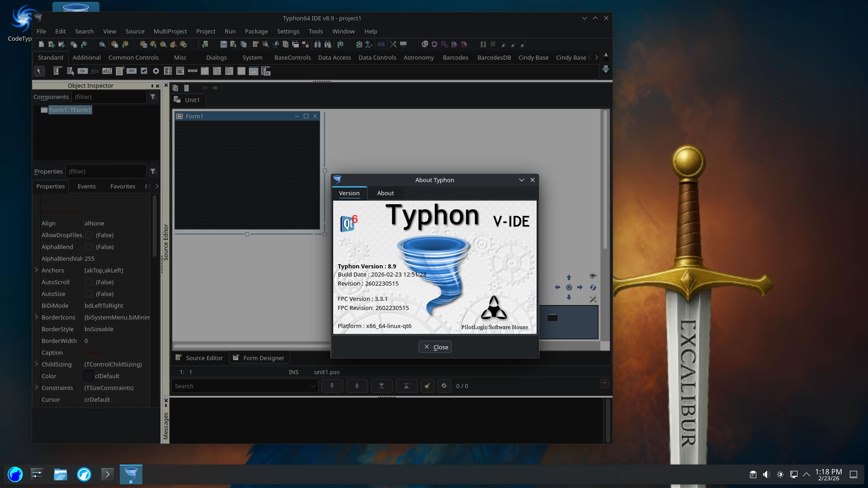868x488 pixels.
Task: Select the TRadioButton palette component
Action: coord(156,71)
